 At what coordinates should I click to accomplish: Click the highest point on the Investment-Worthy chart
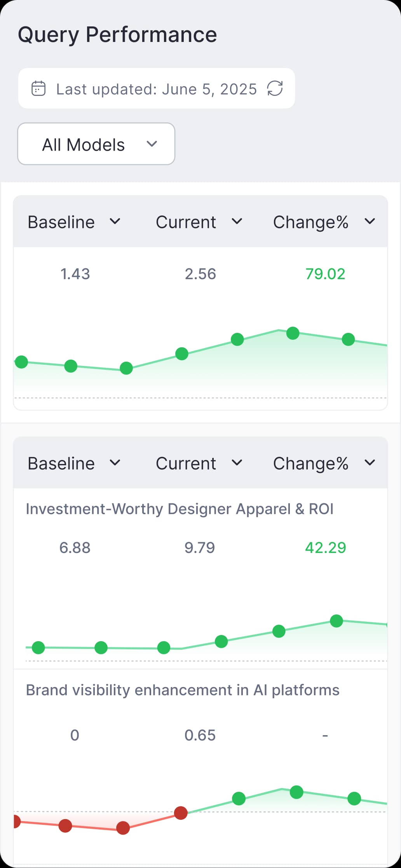(x=336, y=621)
